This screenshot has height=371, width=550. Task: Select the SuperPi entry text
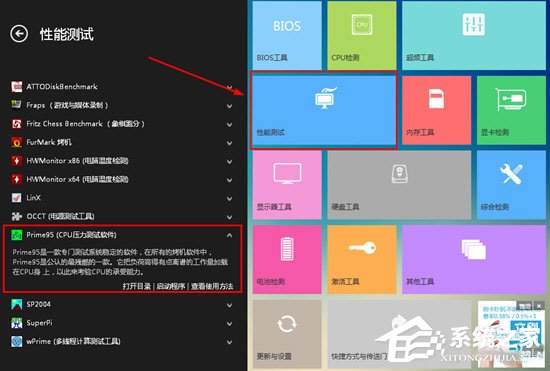(x=39, y=323)
